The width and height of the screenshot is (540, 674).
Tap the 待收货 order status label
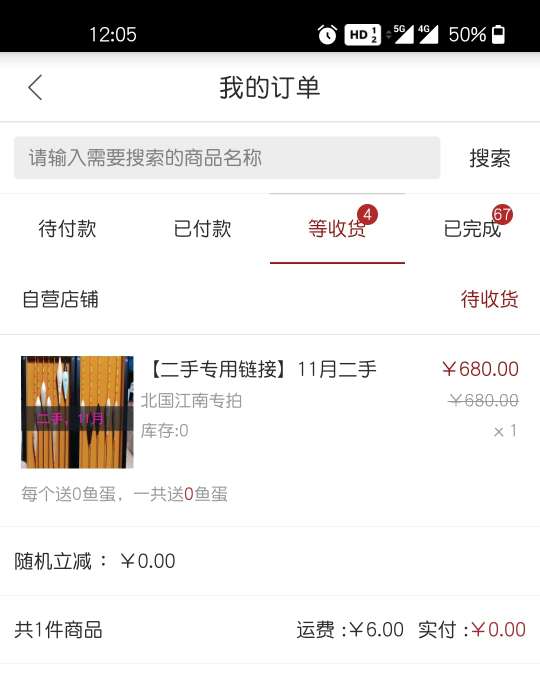490,299
